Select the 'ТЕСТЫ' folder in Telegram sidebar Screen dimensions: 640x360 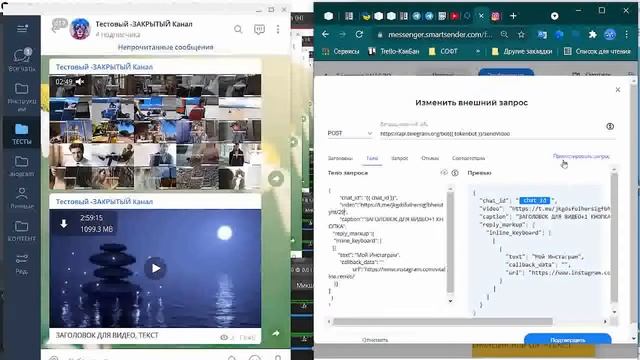click(22, 133)
